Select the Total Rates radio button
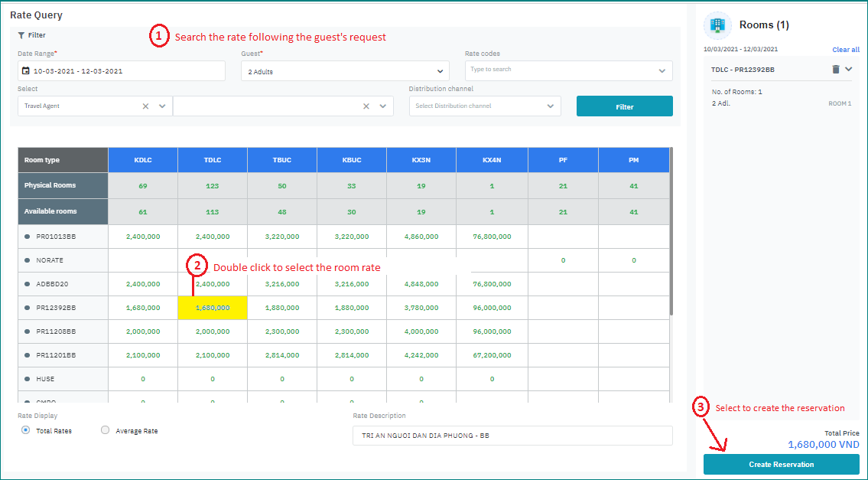868x480 pixels. point(26,430)
